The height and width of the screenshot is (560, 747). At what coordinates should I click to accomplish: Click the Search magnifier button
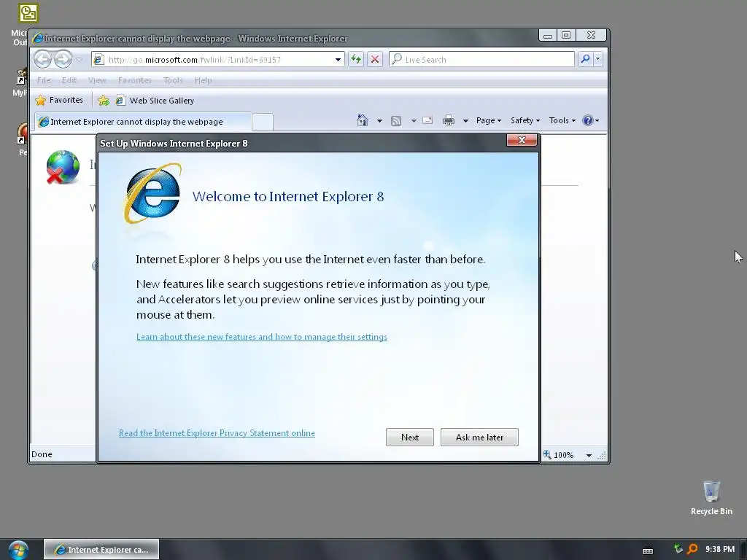(585, 59)
